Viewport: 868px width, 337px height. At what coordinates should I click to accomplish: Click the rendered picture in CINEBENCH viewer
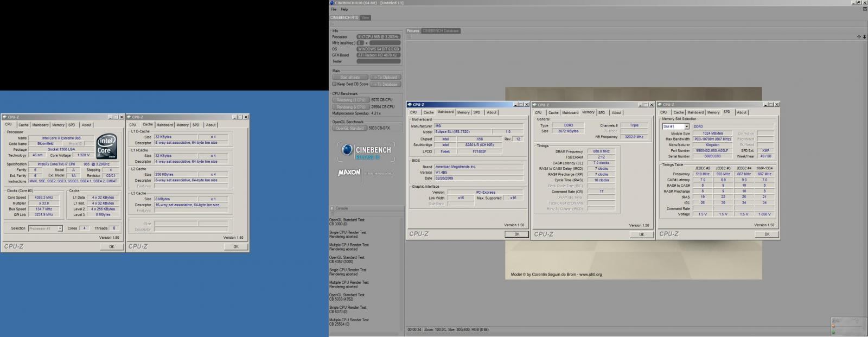click(x=634, y=183)
